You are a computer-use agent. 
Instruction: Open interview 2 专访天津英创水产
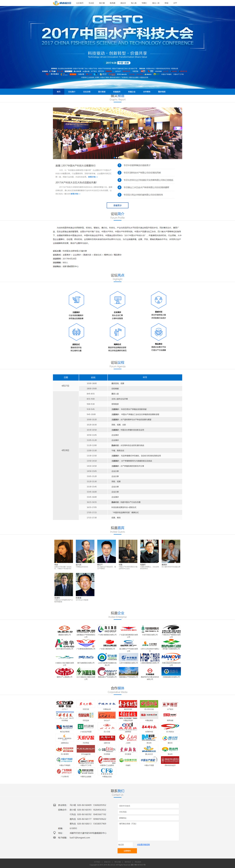(142, 173)
